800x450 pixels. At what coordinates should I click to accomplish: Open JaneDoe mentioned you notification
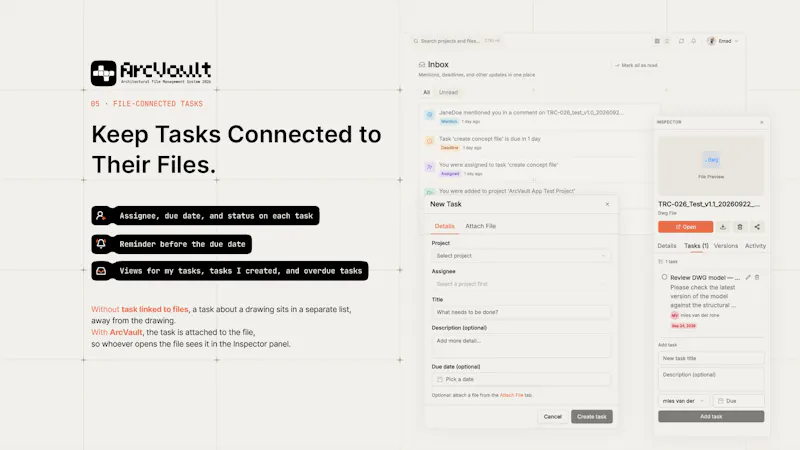click(539, 117)
